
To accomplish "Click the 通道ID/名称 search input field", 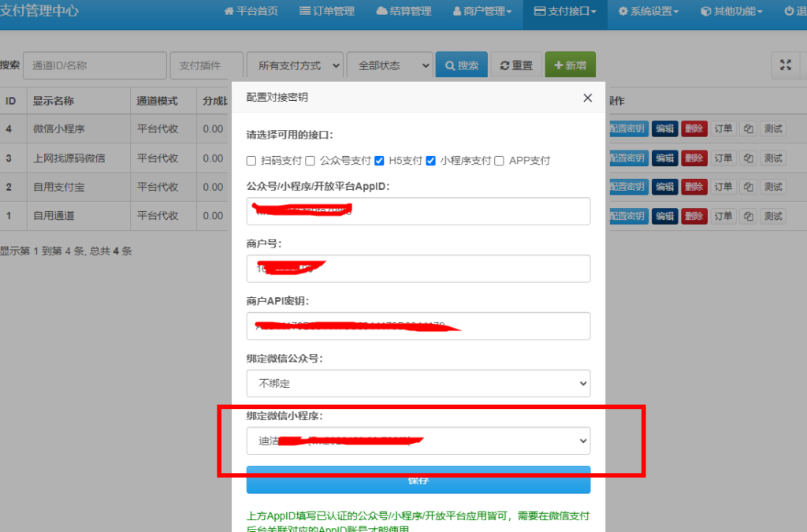I will pos(94,65).
